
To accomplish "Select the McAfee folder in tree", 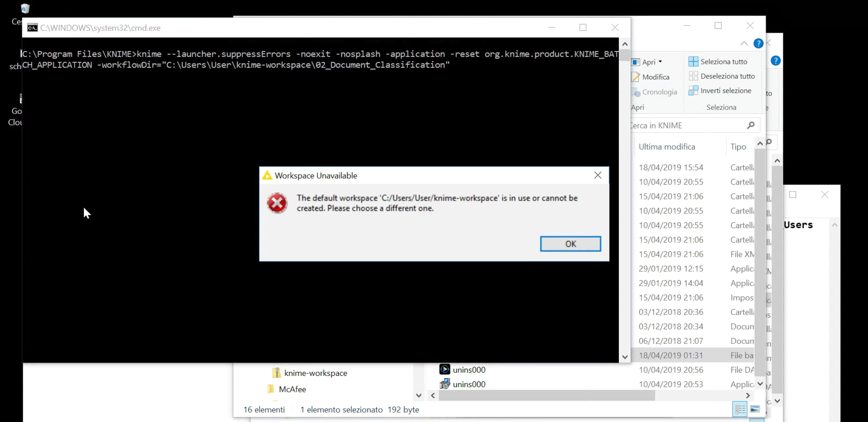I will pyautogui.click(x=292, y=389).
